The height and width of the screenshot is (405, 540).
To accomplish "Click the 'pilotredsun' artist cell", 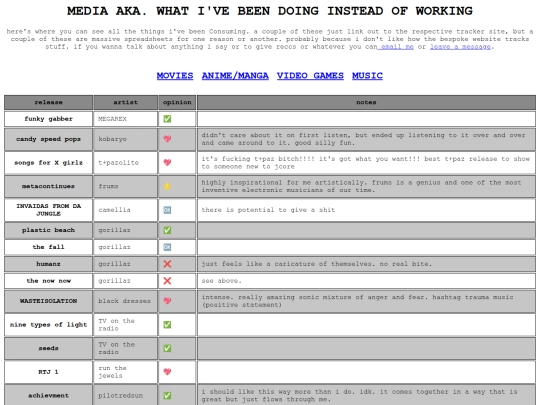I will [126, 395].
